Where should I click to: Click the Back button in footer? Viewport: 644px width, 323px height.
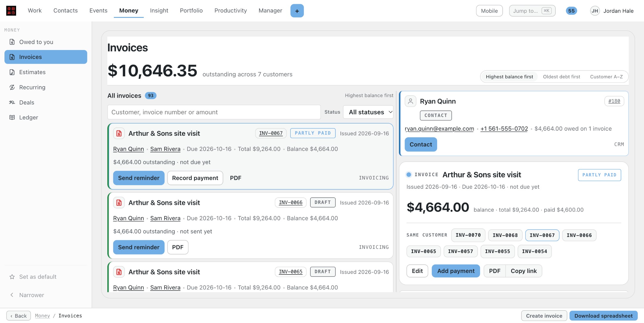[18, 316]
